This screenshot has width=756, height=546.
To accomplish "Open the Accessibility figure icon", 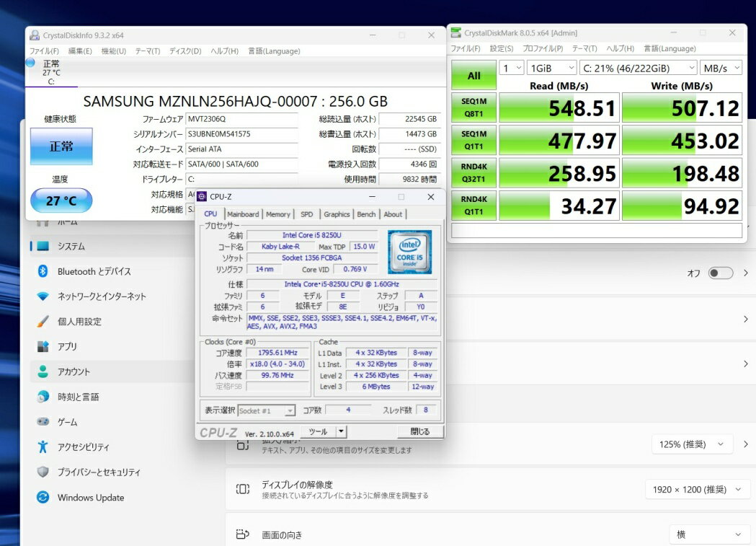I will 43,447.
